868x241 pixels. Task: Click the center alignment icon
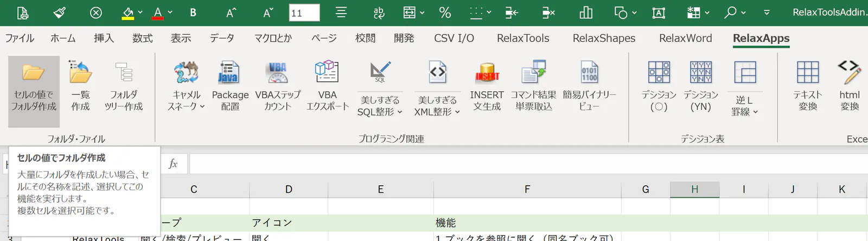(x=341, y=12)
